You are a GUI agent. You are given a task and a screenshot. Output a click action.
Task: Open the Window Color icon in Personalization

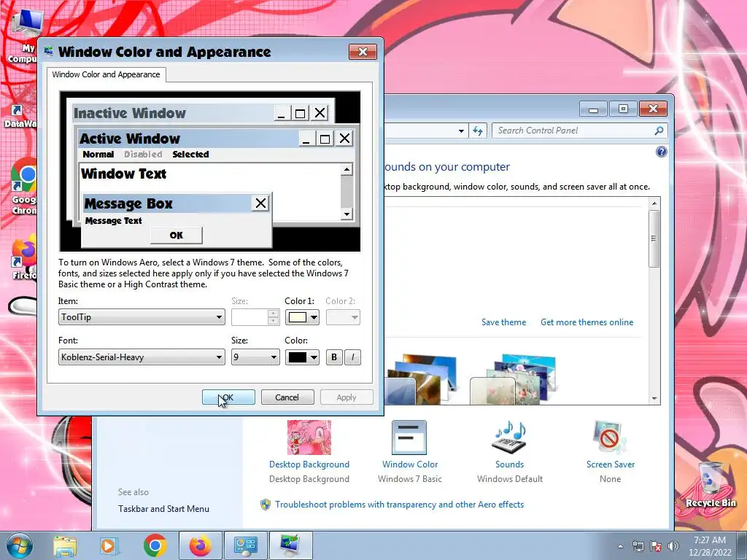[x=409, y=437]
